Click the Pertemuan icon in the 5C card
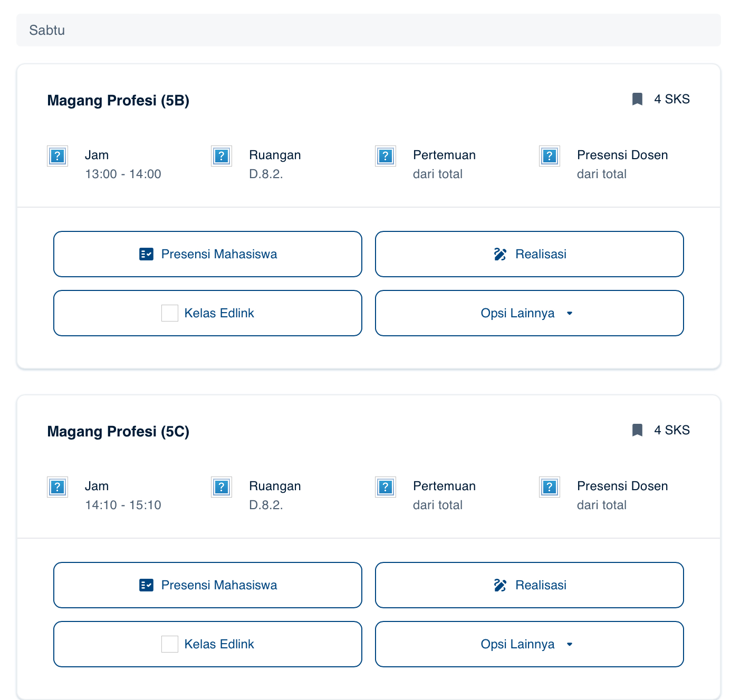Image resolution: width=750 pixels, height=700 pixels. (x=386, y=487)
